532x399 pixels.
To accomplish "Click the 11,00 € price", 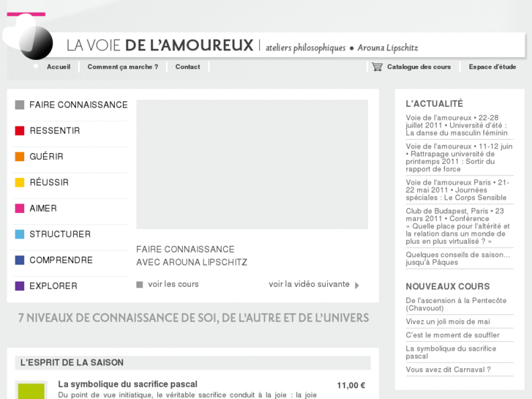I will pos(351,385).
